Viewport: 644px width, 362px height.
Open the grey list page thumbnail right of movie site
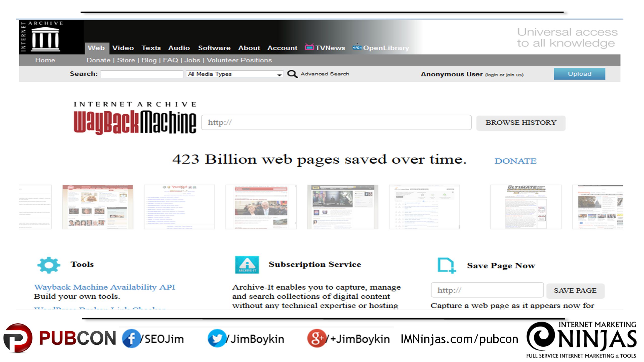click(424, 207)
